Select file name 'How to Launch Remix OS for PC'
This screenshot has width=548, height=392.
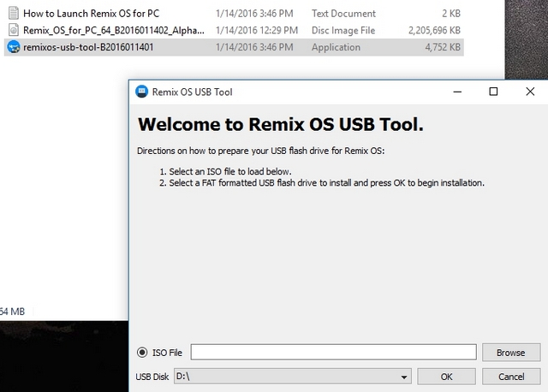click(92, 14)
